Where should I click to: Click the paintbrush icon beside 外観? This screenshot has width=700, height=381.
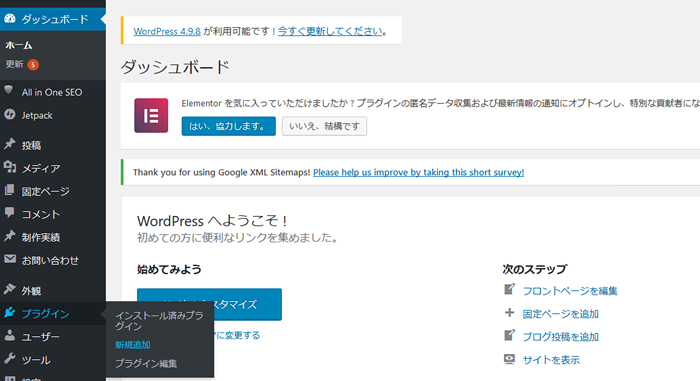pos(10,289)
